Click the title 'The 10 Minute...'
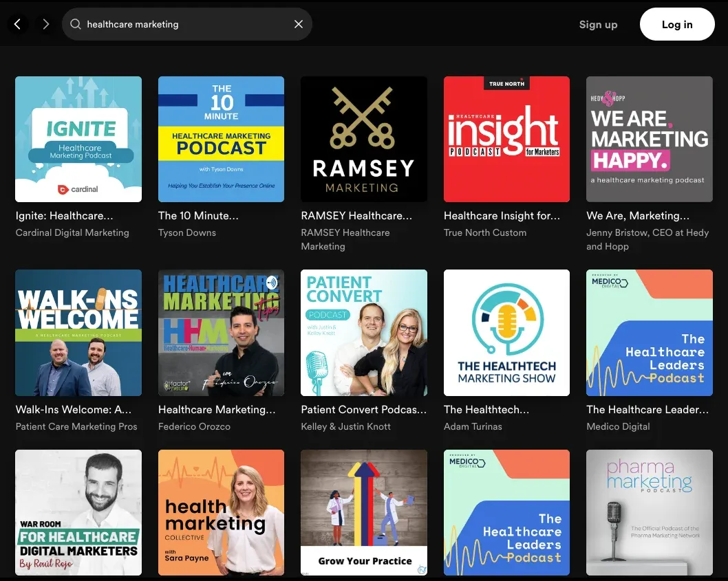Viewport: 728px width, 581px height. click(198, 216)
